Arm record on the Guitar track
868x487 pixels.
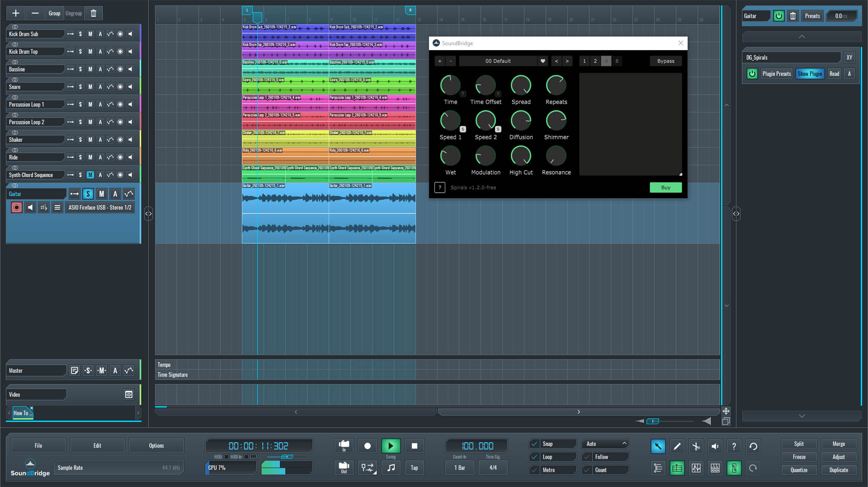coord(17,208)
